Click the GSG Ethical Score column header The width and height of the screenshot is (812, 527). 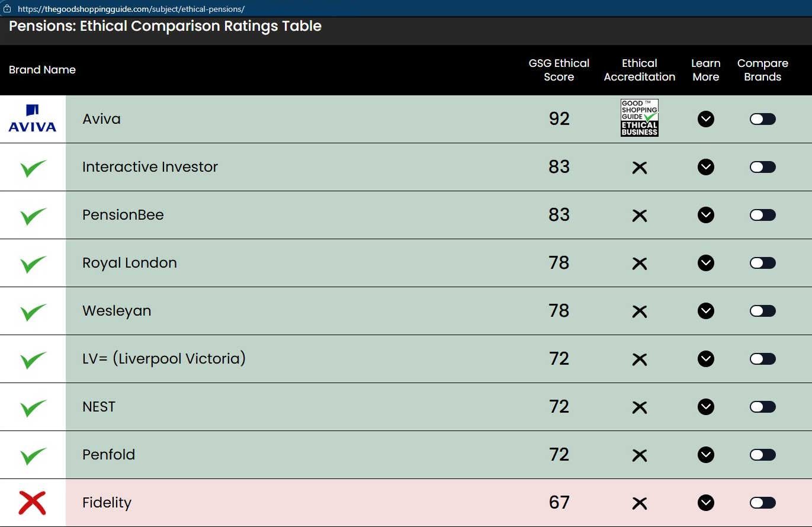559,70
